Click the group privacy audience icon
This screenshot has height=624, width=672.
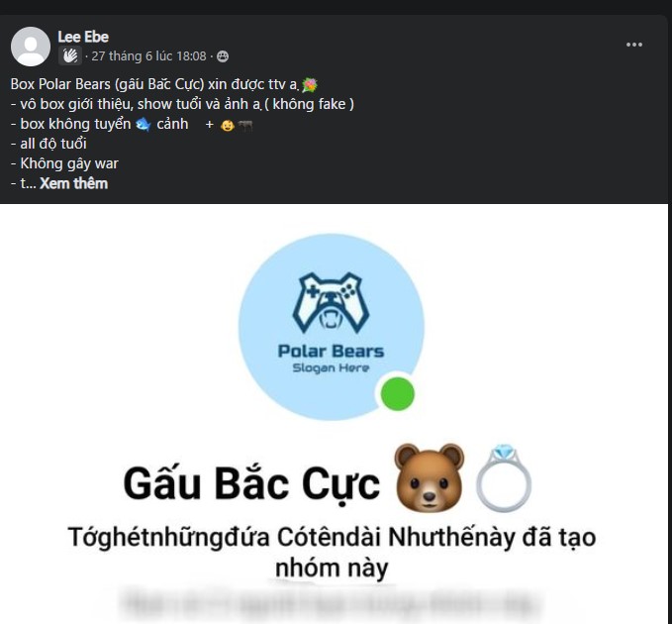223,56
